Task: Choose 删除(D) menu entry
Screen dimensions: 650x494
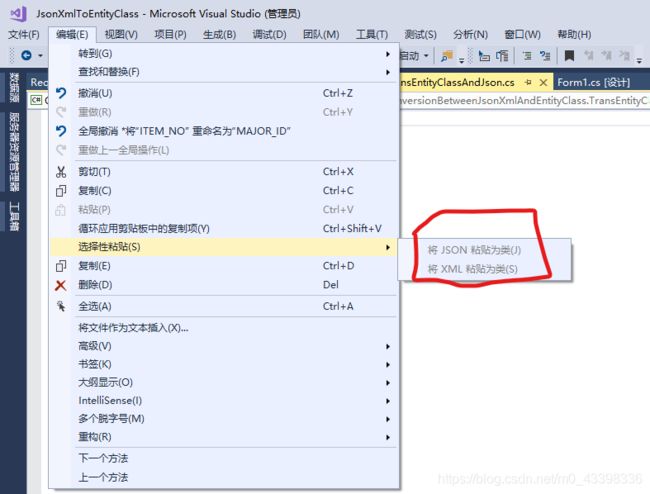Action: tap(223, 285)
